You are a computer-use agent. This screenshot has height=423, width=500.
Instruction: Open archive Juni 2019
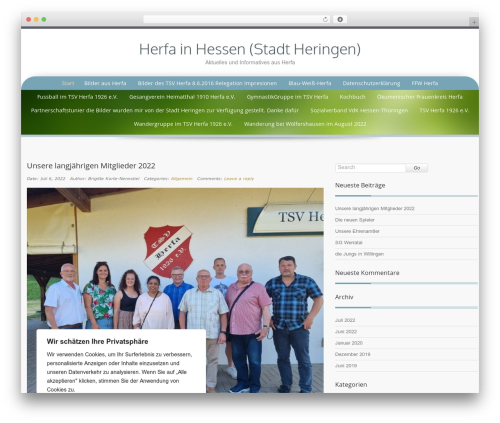tap(346, 366)
